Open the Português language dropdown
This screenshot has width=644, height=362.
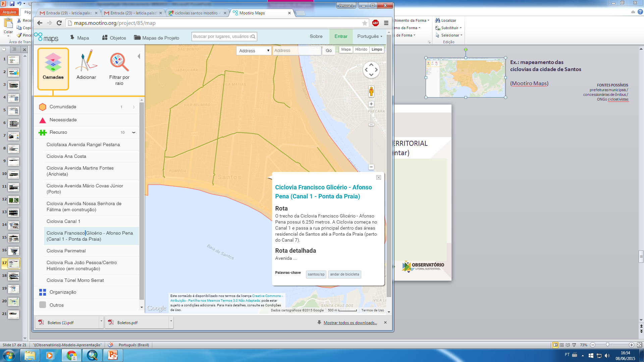370,37
